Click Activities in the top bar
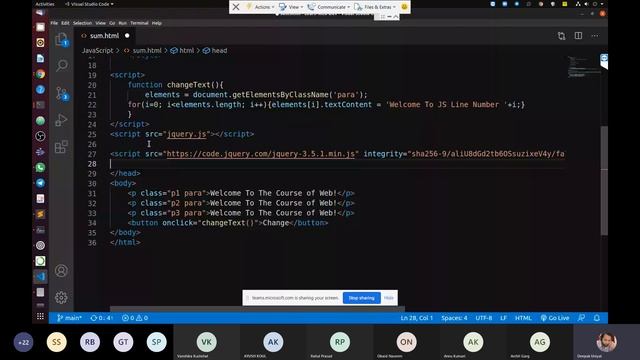 tap(45, 4)
